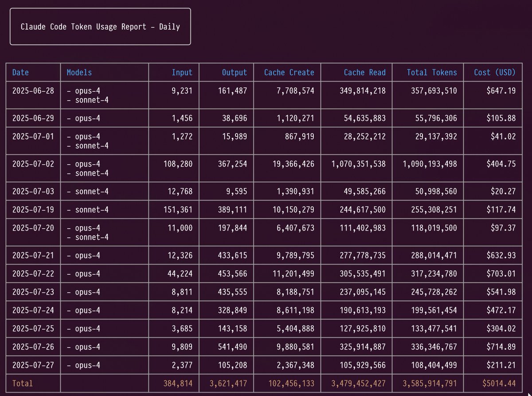
Task: Click the 'Input' column header
Action: (x=182, y=73)
